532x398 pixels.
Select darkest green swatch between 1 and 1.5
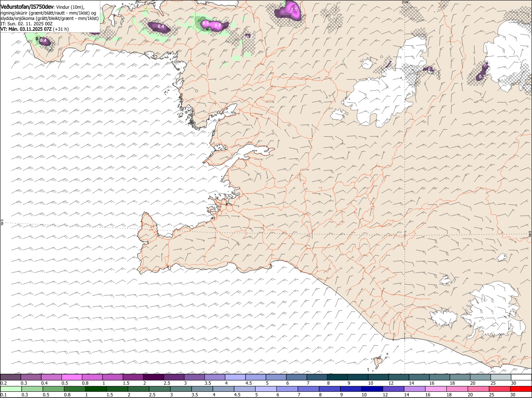click(x=96, y=388)
